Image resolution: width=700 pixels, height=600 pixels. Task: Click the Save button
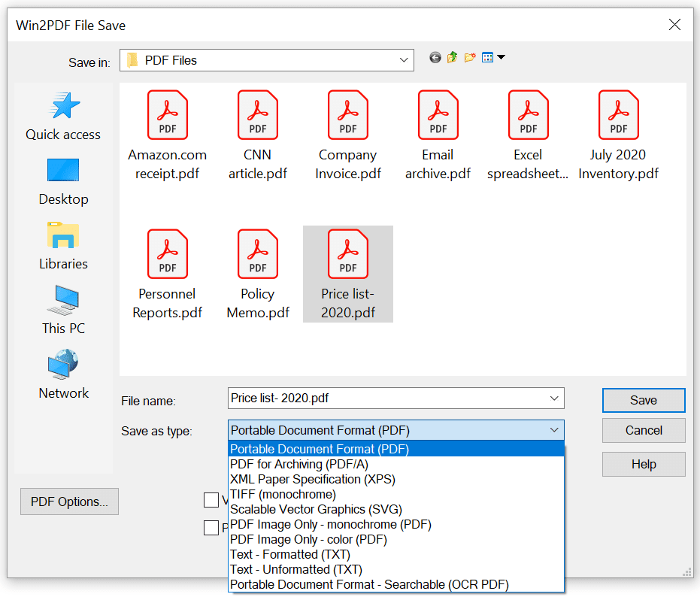[x=643, y=400]
